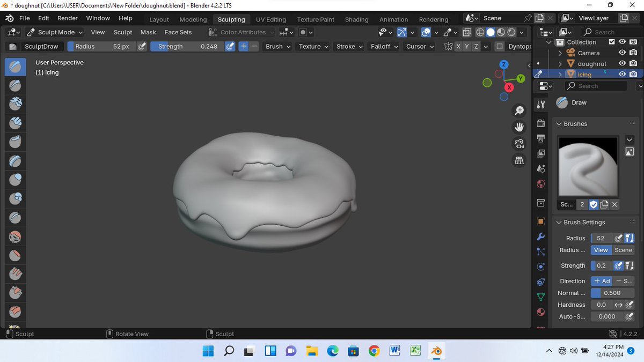Switch perspective/orthographic grid icon
Screen dimensions: 644x362
519,160
